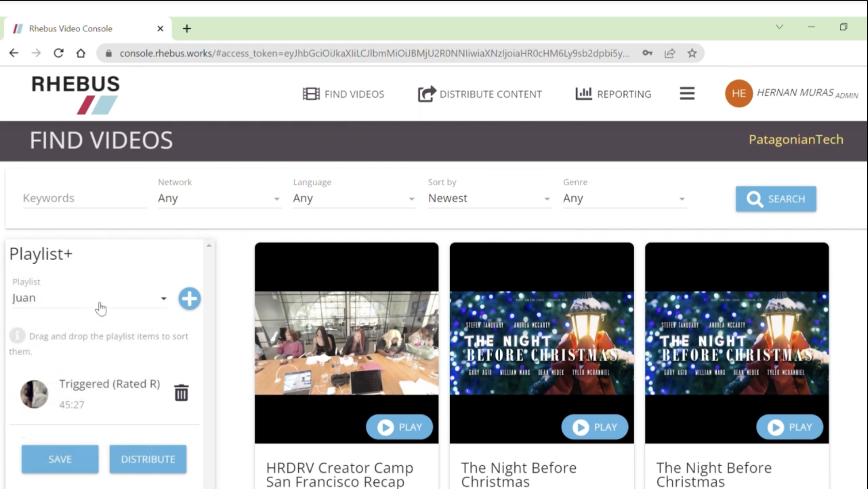Open the Distribute Content menu item
The image size is (868, 489).
(480, 94)
